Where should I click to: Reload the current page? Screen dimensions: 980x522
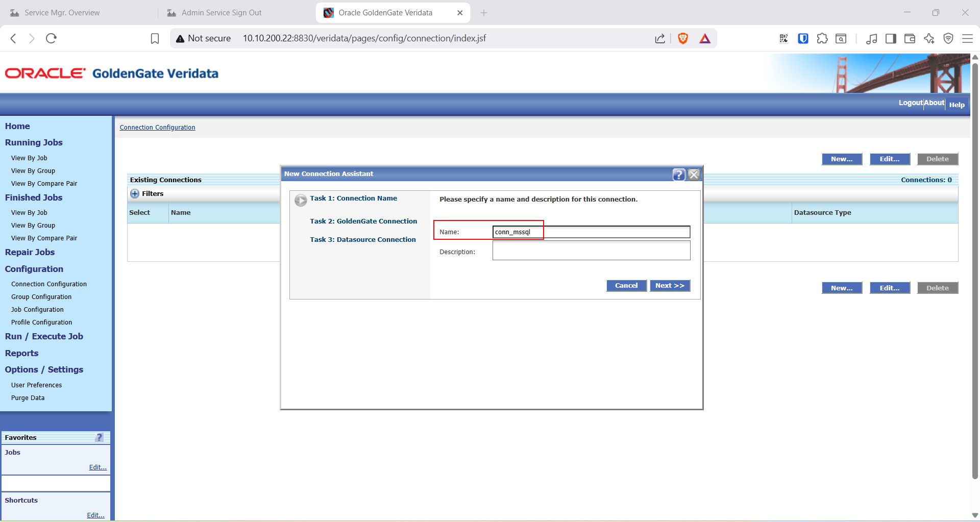pyautogui.click(x=51, y=38)
